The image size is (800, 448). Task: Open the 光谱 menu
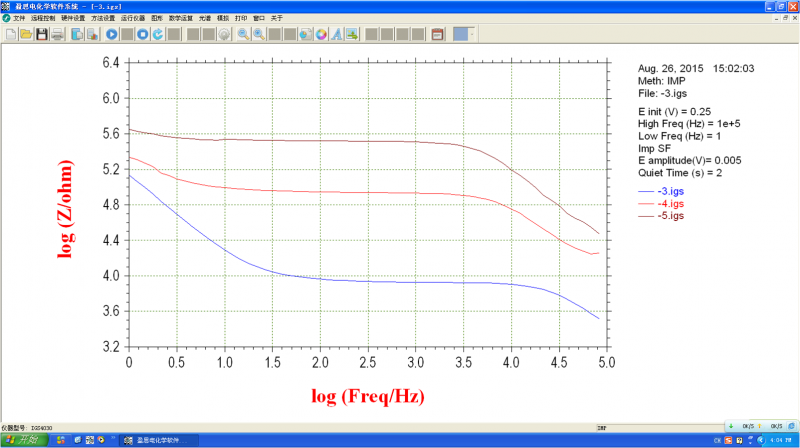205,18
